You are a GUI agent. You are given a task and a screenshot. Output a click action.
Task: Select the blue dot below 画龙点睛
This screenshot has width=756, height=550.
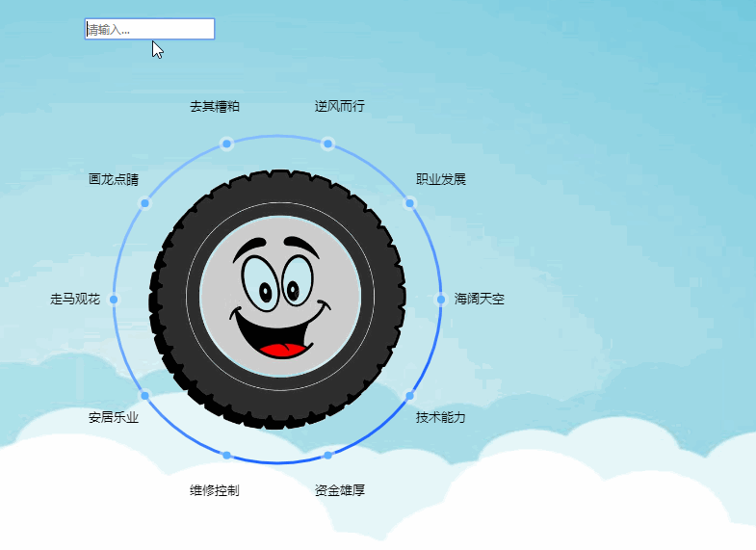pyautogui.click(x=144, y=202)
